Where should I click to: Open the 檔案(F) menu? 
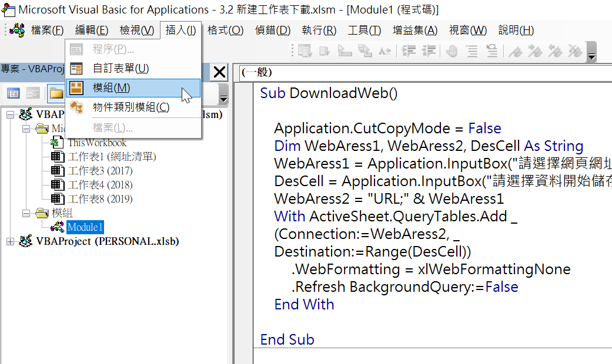tap(47, 30)
